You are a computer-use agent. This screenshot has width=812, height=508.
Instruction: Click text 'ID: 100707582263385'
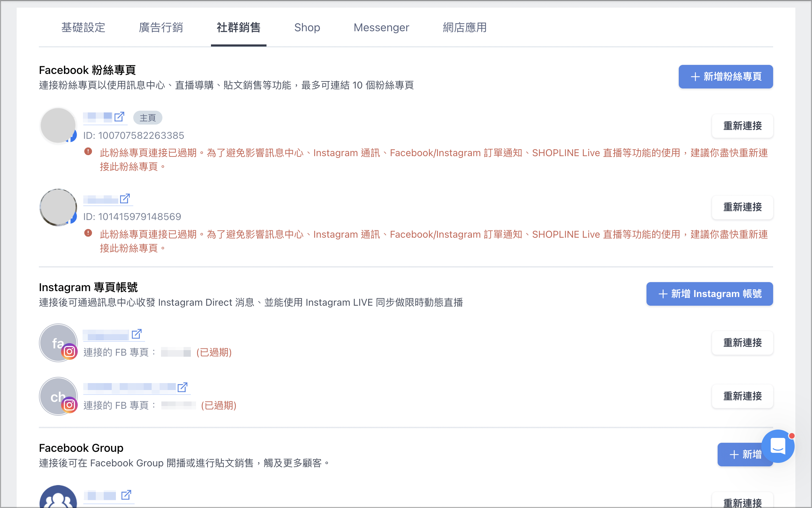[x=134, y=135]
